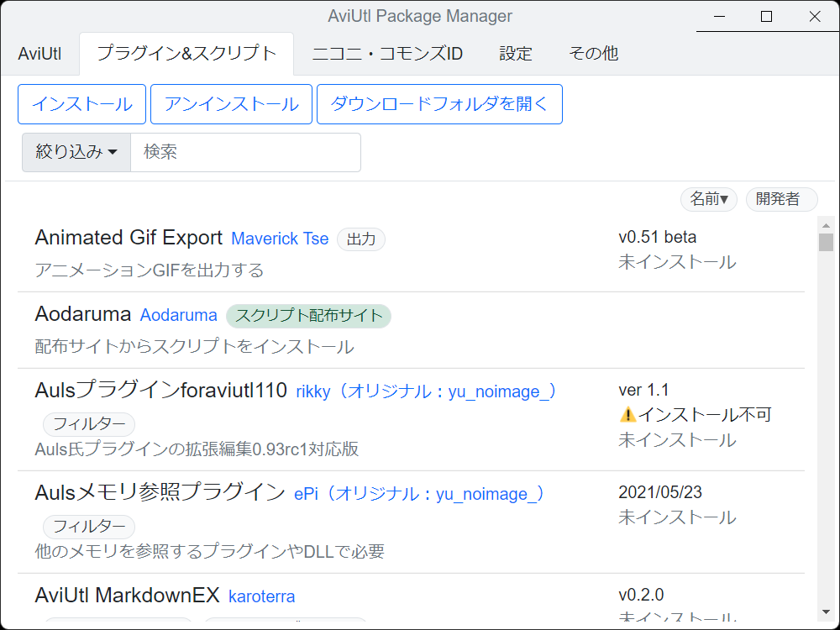
Task: Click the アンインストール button
Action: pos(232,104)
